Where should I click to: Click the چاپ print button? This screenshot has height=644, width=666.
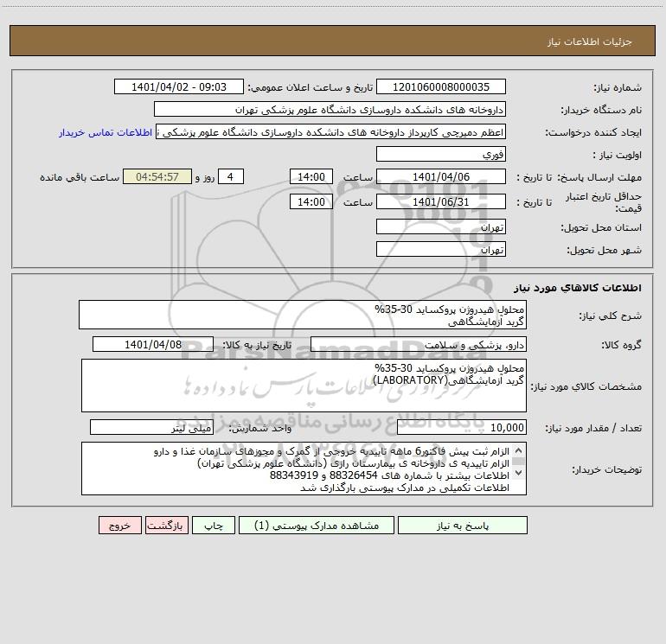pyautogui.click(x=214, y=526)
